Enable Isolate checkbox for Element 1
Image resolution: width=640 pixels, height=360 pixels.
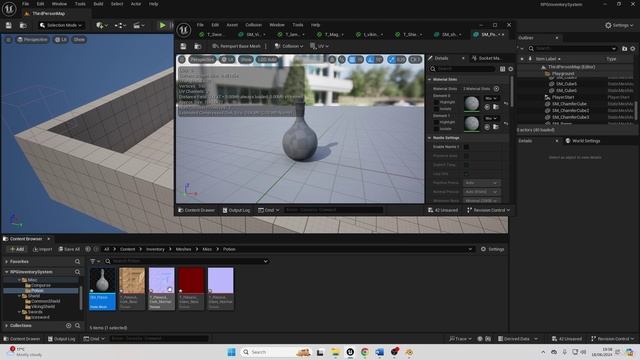[x=436, y=129]
